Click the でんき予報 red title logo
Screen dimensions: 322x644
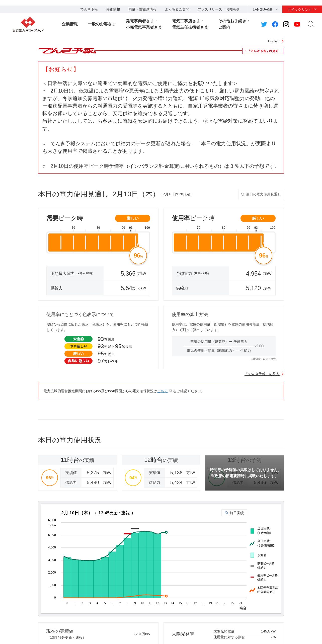[x=67, y=51]
